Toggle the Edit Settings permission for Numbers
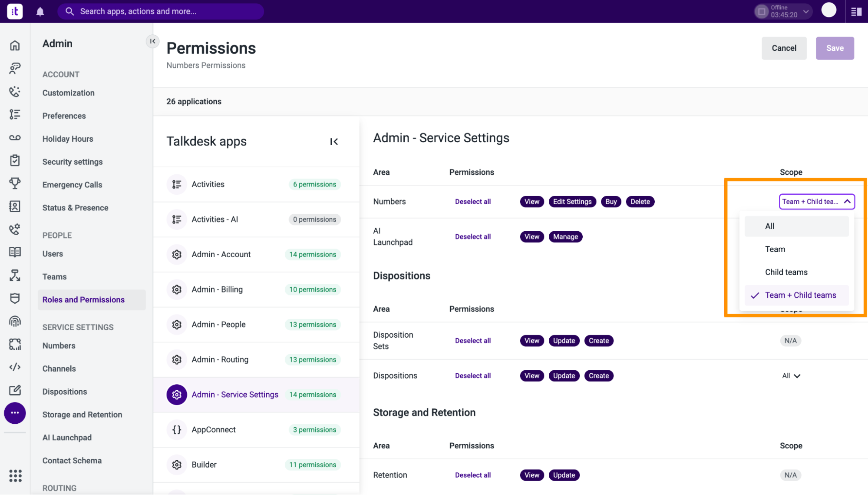The image size is (868, 495). (572, 202)
